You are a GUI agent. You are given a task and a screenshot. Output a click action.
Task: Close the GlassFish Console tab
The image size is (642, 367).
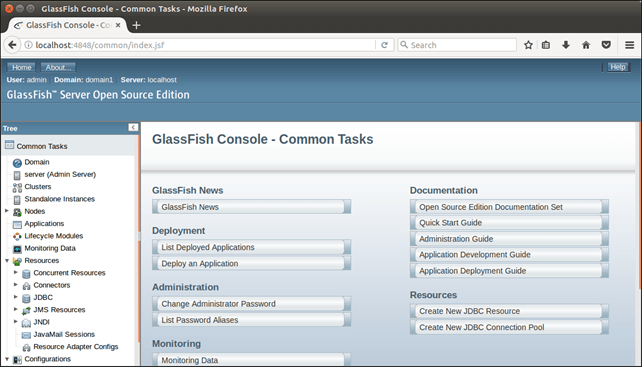(x=118, y=25)
